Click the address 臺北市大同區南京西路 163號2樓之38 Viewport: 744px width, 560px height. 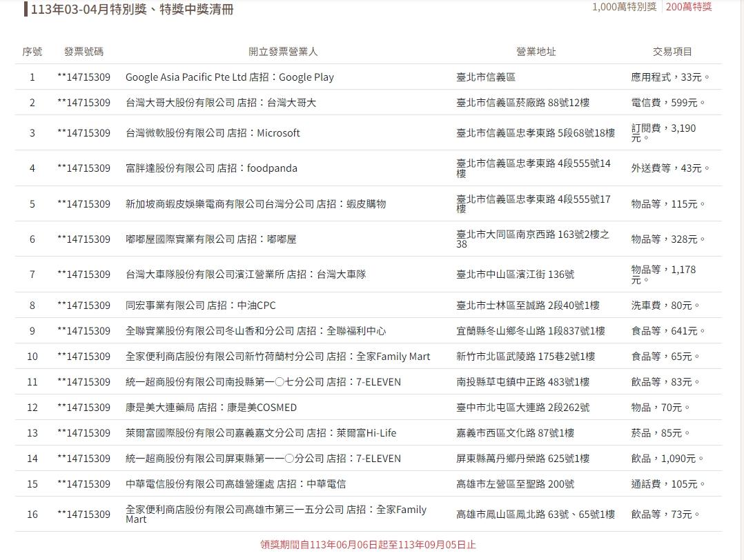click(x=532, y=239)
